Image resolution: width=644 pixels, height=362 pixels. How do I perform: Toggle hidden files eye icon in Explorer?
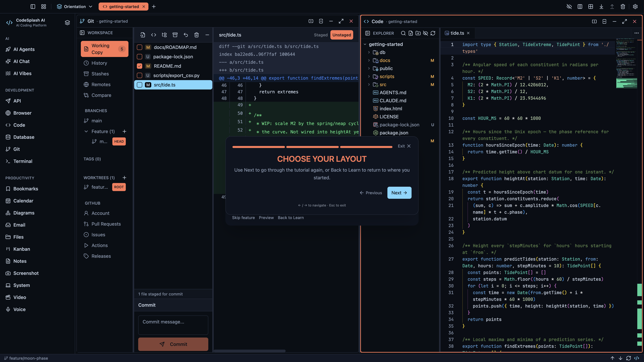click(425, 33)
